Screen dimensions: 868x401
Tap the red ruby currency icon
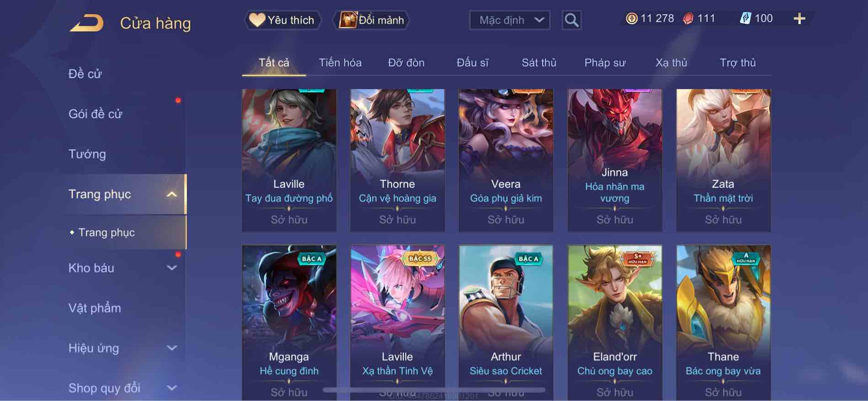click(x=688, y=19)
